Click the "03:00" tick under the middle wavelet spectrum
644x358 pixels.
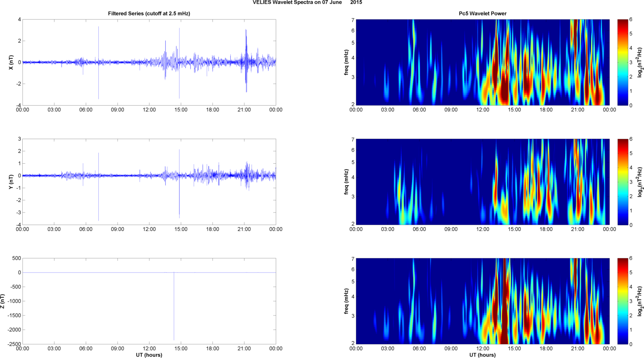(x=388, y=229)
